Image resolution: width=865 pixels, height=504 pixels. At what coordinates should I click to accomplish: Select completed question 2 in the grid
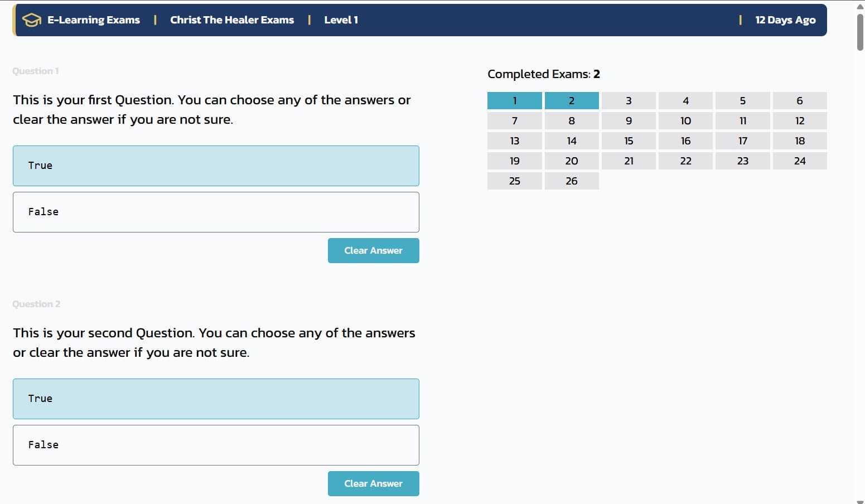coord(571,100)
